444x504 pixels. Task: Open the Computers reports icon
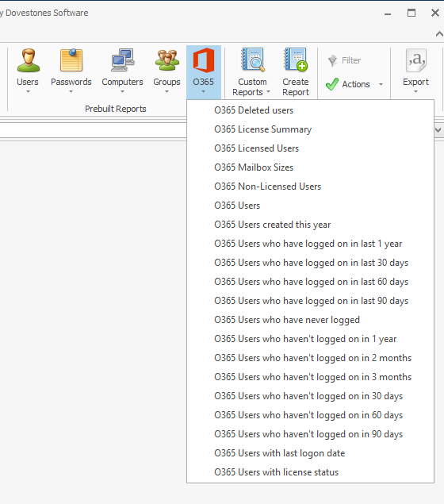(123, 60)
